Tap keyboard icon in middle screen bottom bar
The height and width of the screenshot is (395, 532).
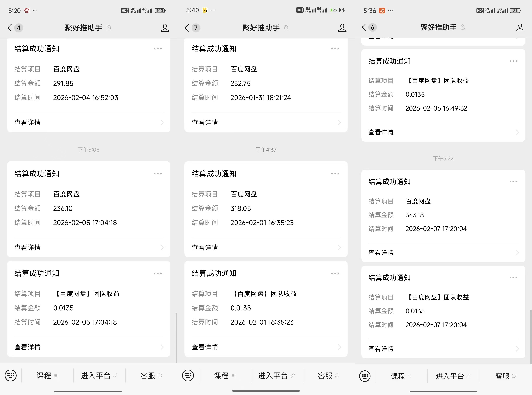[188, 375]
